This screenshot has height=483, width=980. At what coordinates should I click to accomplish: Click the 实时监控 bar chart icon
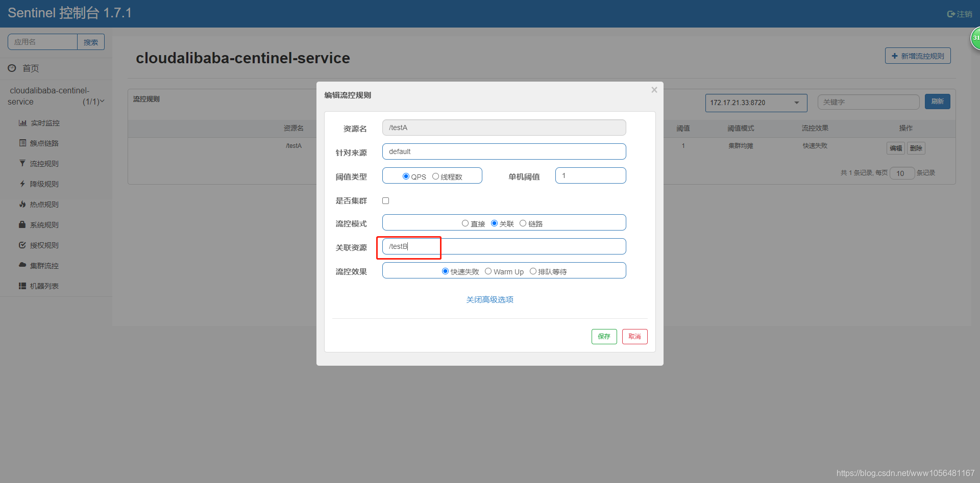[x=22, y=123]
